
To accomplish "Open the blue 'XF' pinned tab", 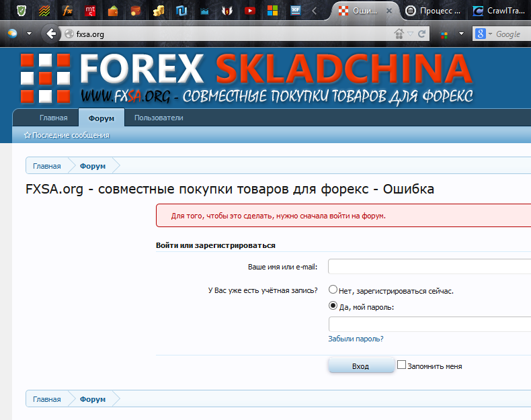I will pyautogui.click(x=296, y=11).
